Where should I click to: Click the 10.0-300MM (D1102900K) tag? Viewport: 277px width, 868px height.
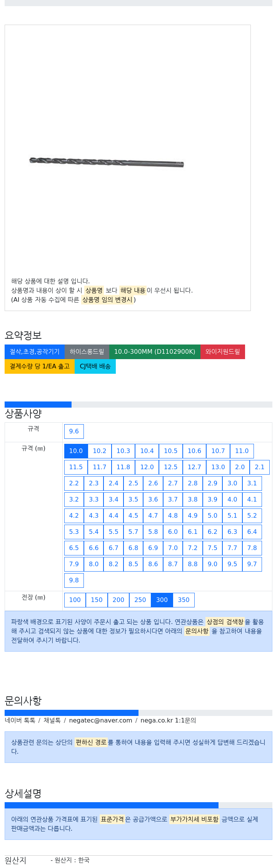click(x=155, y=352)
